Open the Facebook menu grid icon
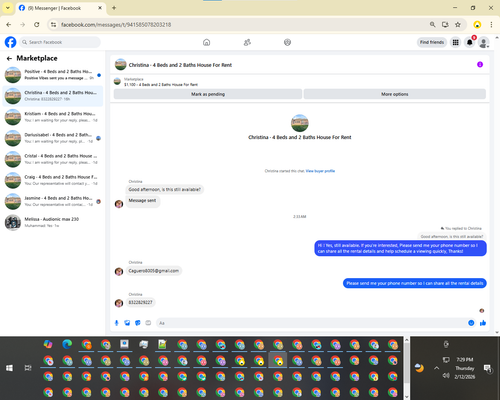Image resolution: width=500 pixels, height=400 pixels. [455, 42]
